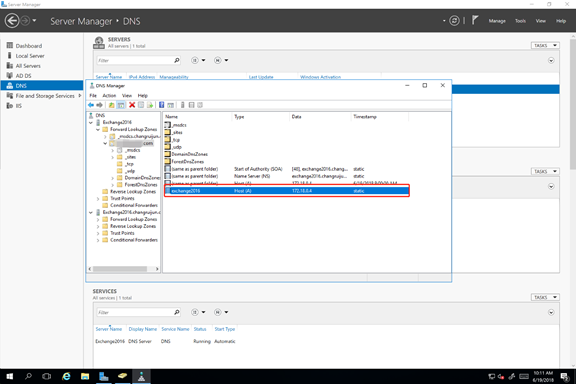This screenshot has height=384, width=576.
Task: Open the Server Manager Manage menu
Action: 497,21
